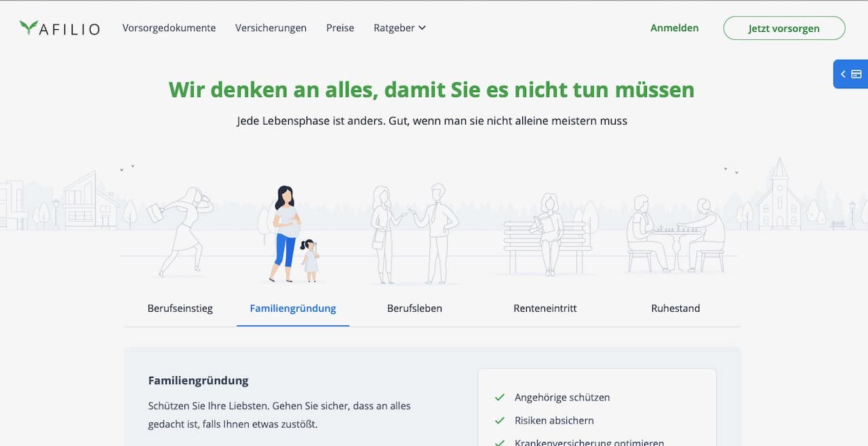Open the Ratgeber dropdown menu
This screenshot has height=446, width=868.
[x=395, y=28]
